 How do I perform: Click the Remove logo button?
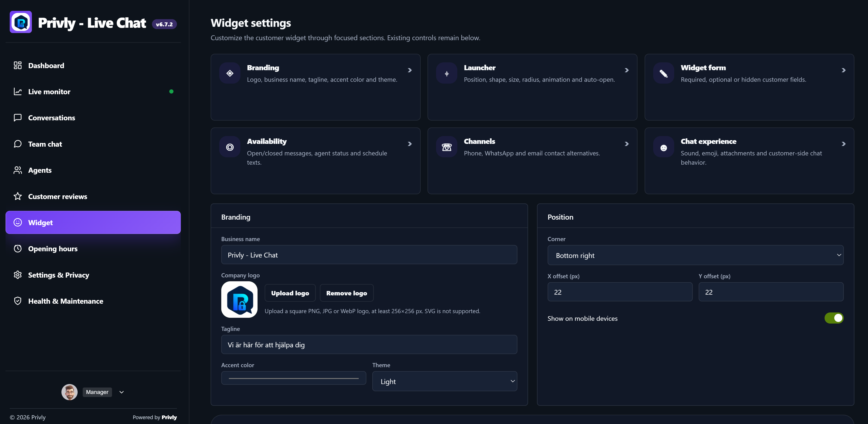pyautogui.click(x=346, y=293)
